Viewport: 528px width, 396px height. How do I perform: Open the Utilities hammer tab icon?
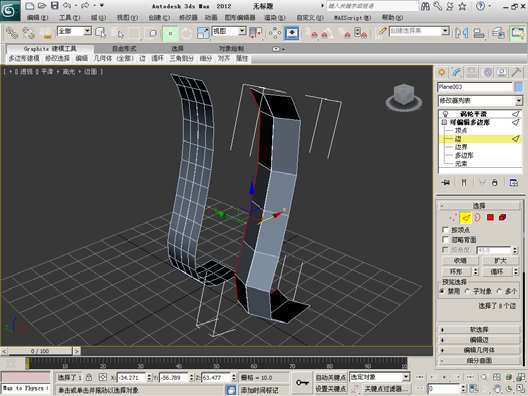[x=516, y=72]
